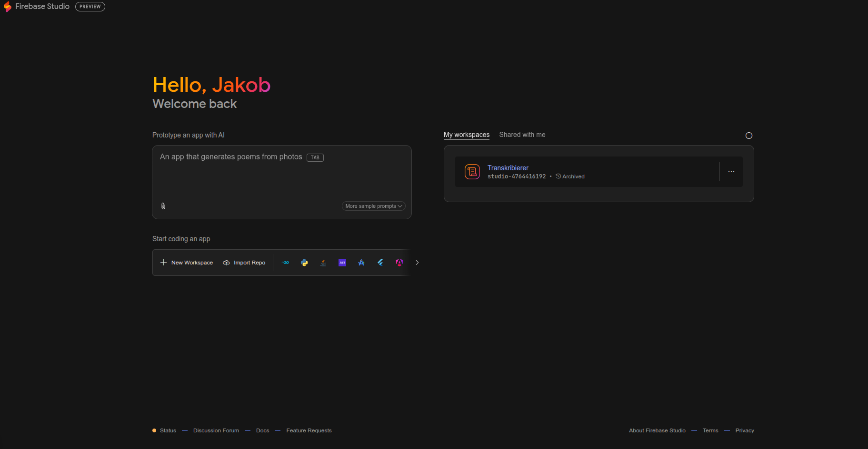Open the Discussion Forum footer link
Viewport: 868px width, 449px height.
(x=216, y=430)
